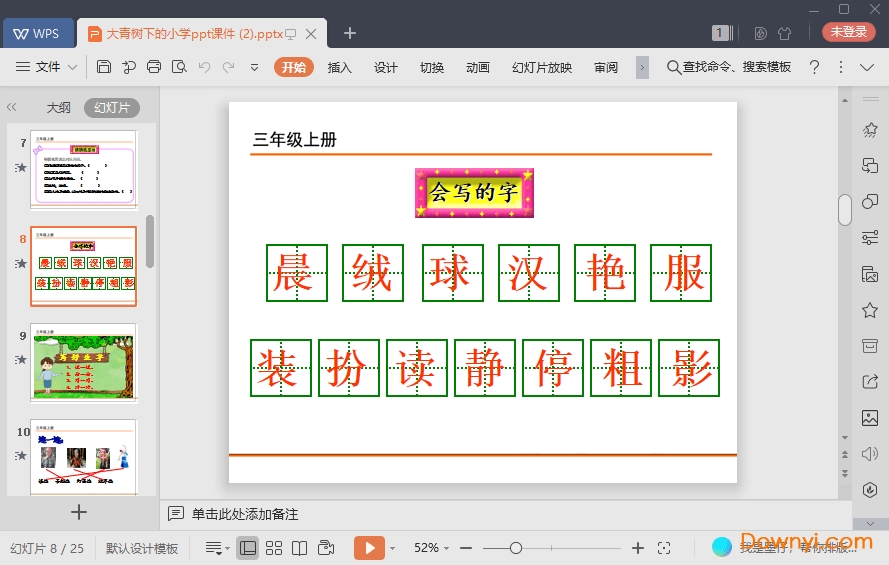Click the vertical scrollbar thumb
Screen dimensions: 889x565
point(845,210)
